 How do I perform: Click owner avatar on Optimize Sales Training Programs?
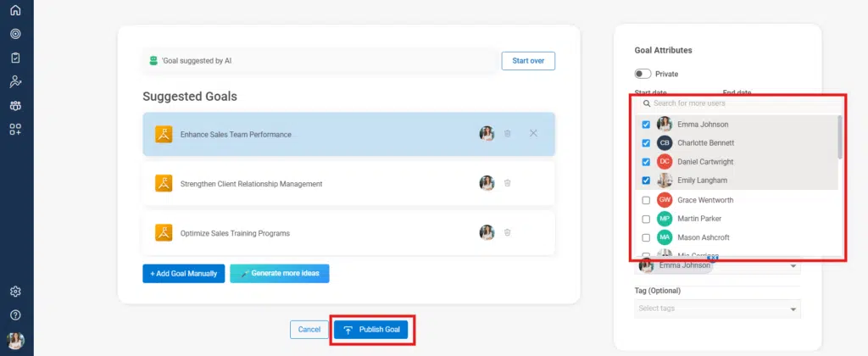click(487, 232)
